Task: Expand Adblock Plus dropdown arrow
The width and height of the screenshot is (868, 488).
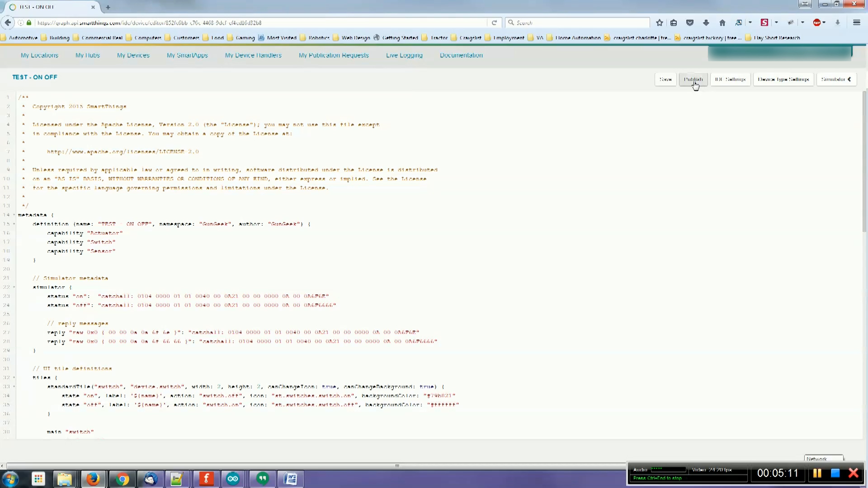Action: (824, 23)
